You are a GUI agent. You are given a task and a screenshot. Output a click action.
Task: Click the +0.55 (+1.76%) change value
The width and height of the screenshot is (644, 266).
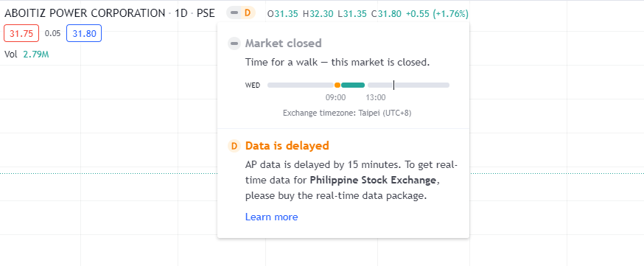[x=437, y=13]
